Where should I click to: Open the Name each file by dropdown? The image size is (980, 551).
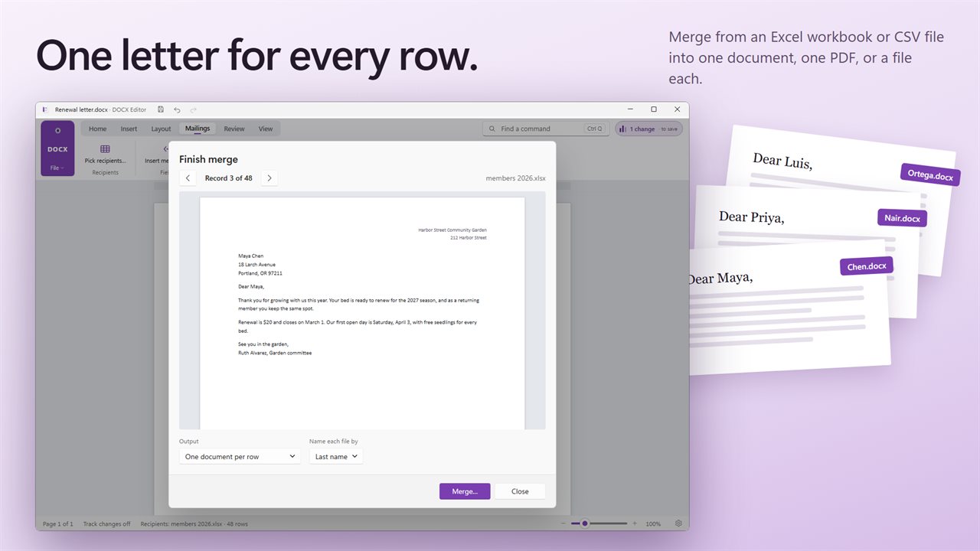336,456
